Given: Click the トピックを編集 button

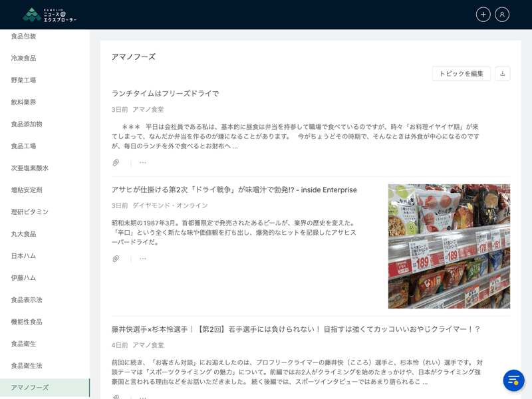Looking at the screenshot, I should pyautogui.click(x=461, y=74).
